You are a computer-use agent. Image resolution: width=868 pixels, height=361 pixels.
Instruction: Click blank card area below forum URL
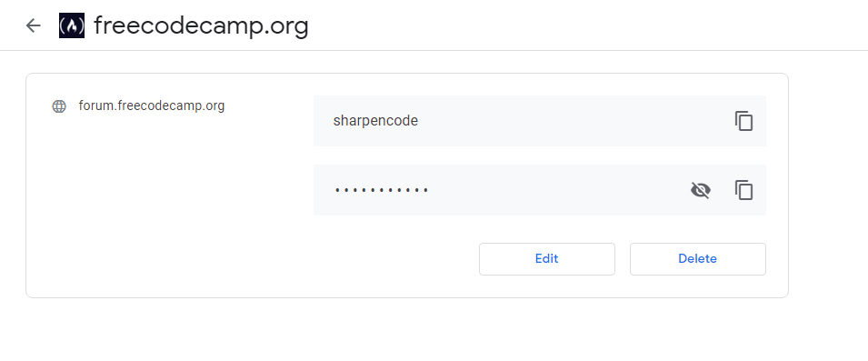[x=166, y=205]
